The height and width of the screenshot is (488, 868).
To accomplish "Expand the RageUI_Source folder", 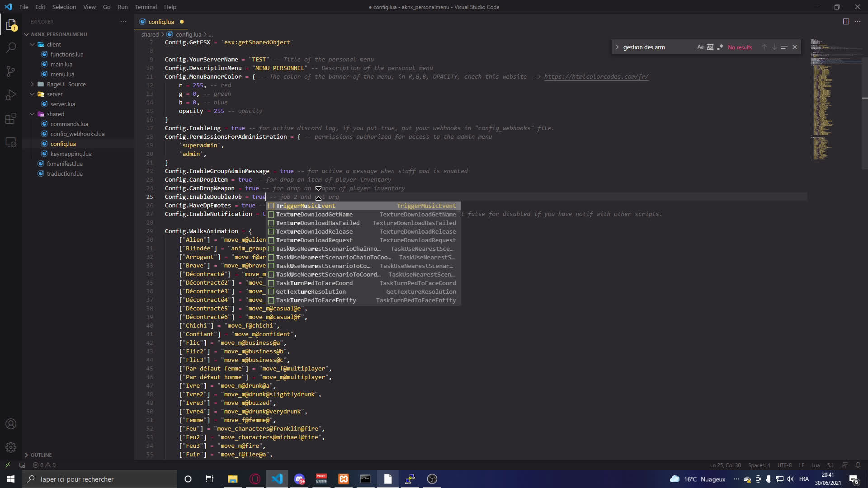I will (32, 84).
